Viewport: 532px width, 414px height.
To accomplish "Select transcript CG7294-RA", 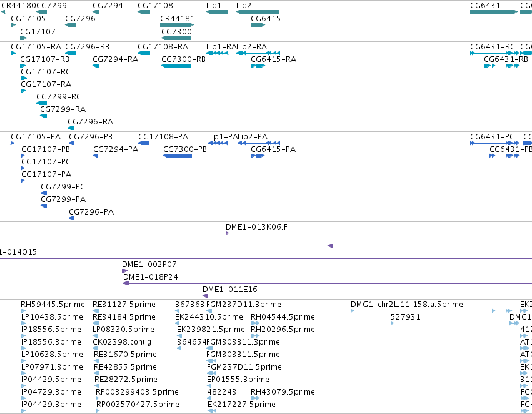I will 96,66.
